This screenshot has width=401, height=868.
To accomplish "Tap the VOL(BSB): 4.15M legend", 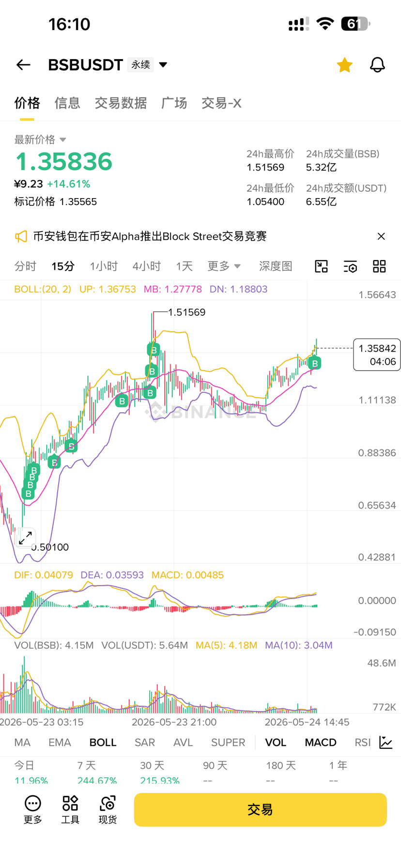I will point(54,645).
